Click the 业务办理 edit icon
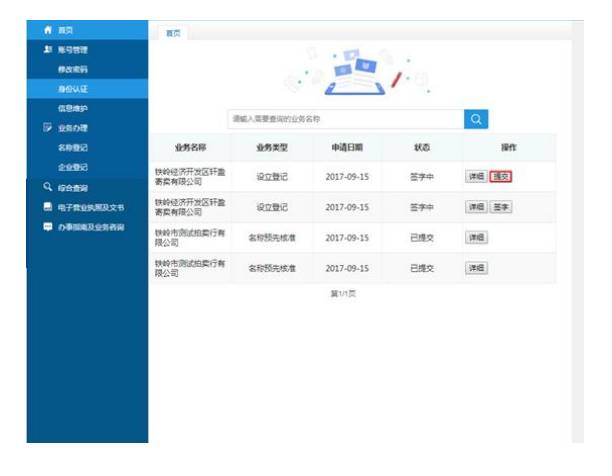The width and height of the screenshot is (612, 476). coord(48,128)
